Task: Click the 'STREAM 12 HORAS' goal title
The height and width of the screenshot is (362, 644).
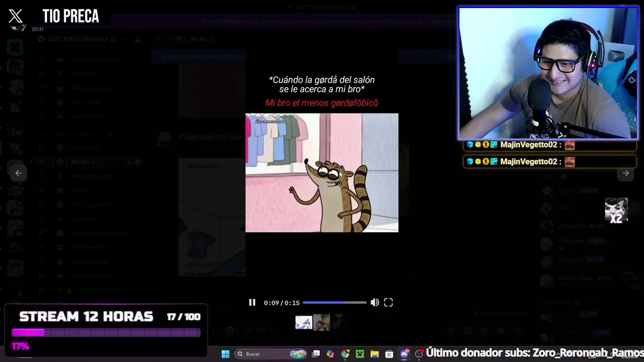Action: click(86, 317)
